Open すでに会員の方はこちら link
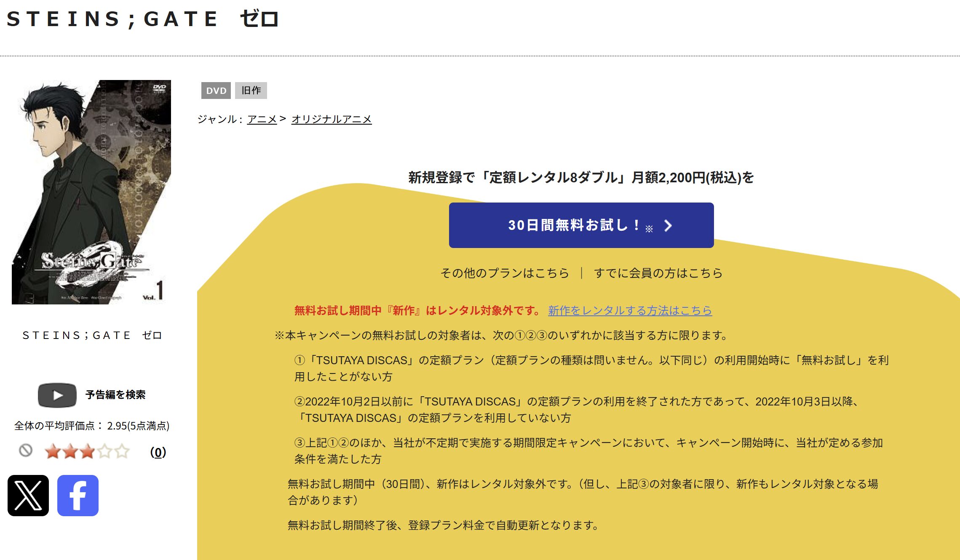960x560 pixels. [658, 273]
